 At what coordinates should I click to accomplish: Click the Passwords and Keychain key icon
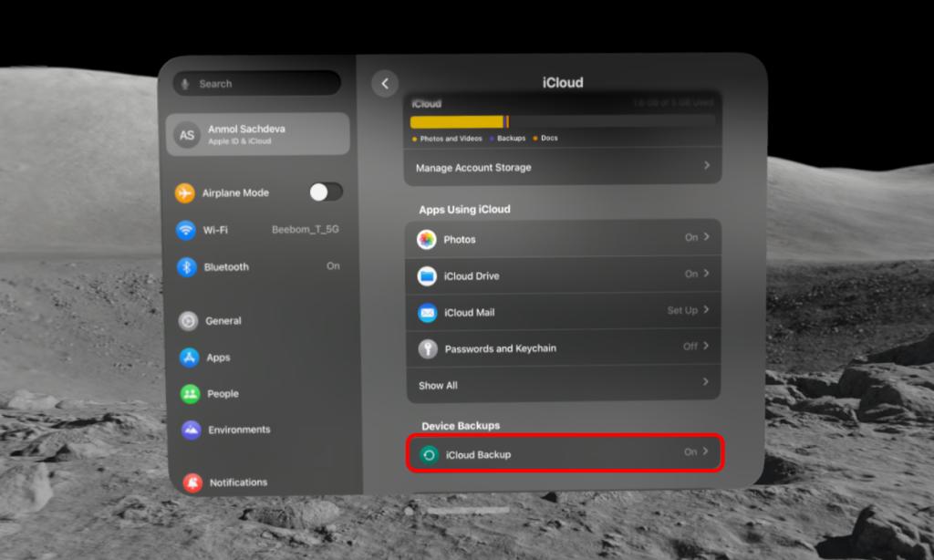(428, 348)
